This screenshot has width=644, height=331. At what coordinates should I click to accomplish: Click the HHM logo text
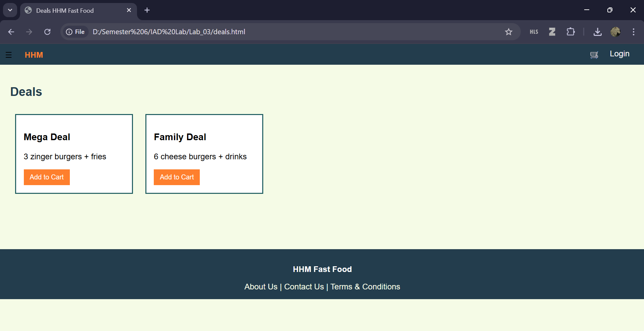34,55
